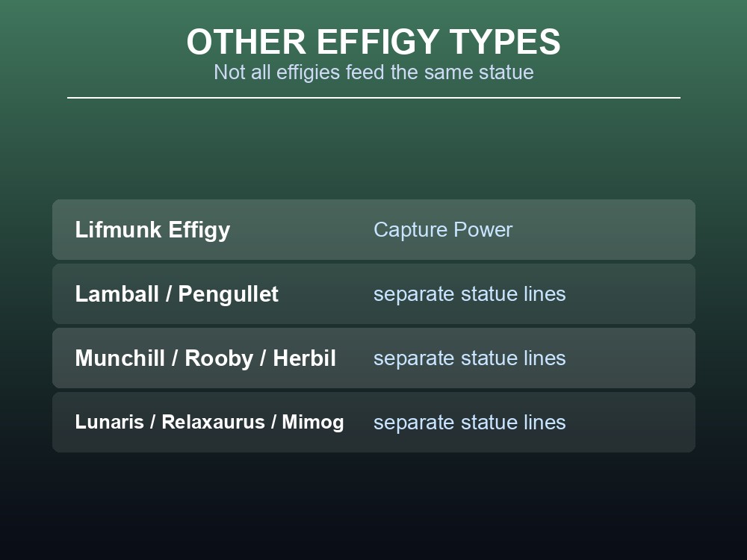
Task: Click the word Mimog
Action: coord(313,423)
